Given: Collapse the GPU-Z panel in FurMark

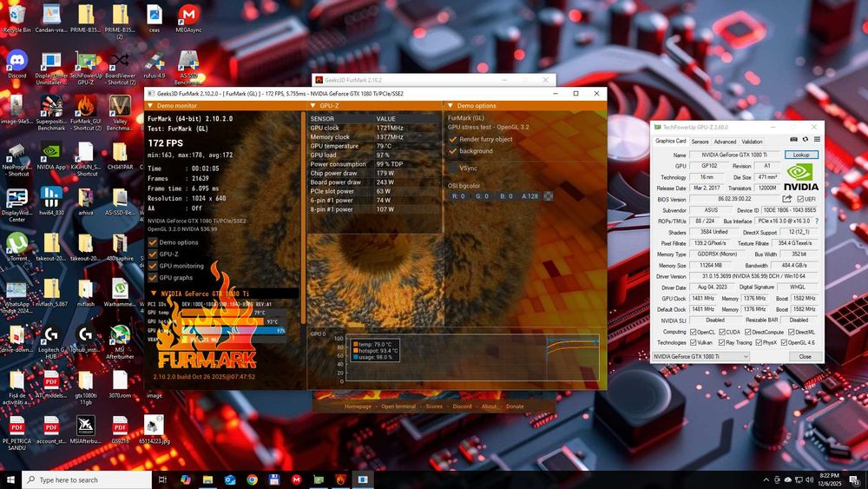Looking at the screenshot, I should [x=312, y=105].
